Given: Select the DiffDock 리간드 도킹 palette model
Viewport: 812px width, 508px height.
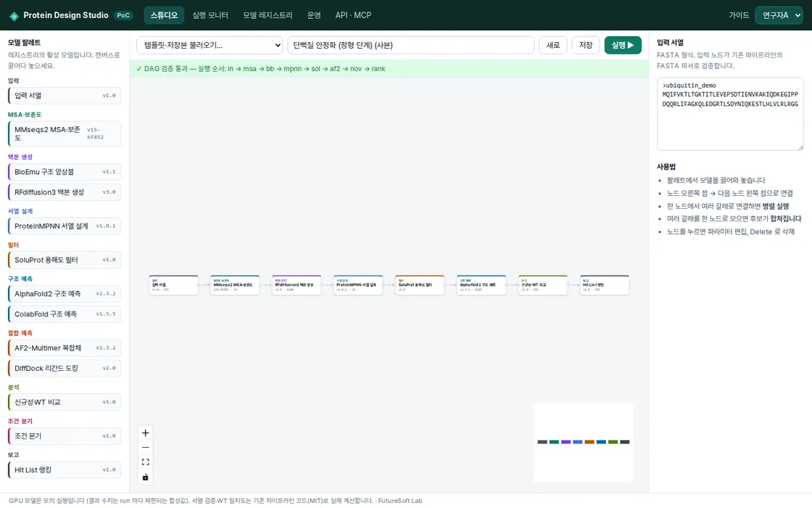Looking at the screenshot, I should [x=65, y=368].
